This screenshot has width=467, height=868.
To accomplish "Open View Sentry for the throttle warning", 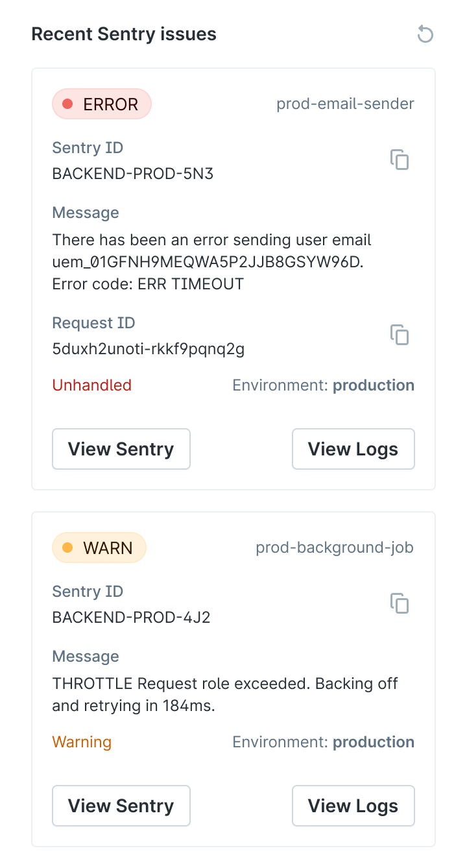I will (121, 805).
